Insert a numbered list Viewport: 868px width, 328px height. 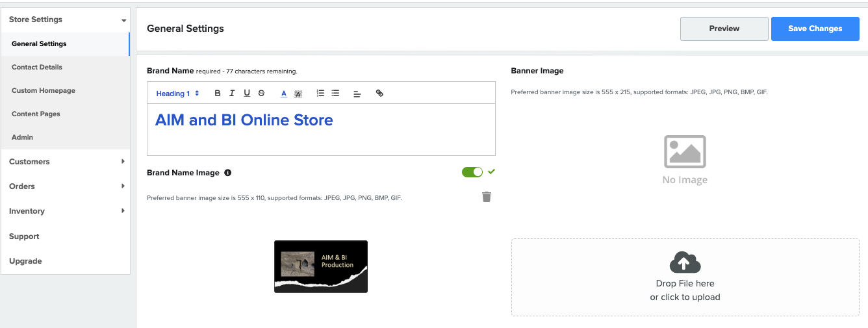(320, 94)
